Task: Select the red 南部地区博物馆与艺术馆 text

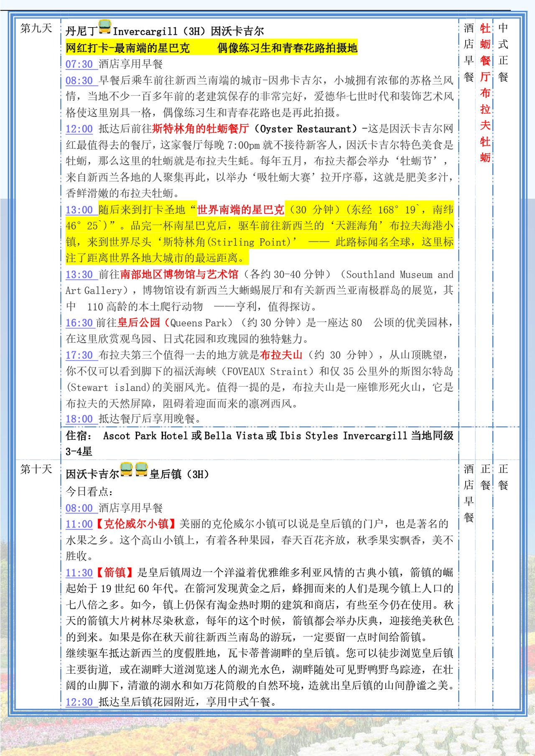Action: (179, 275)
